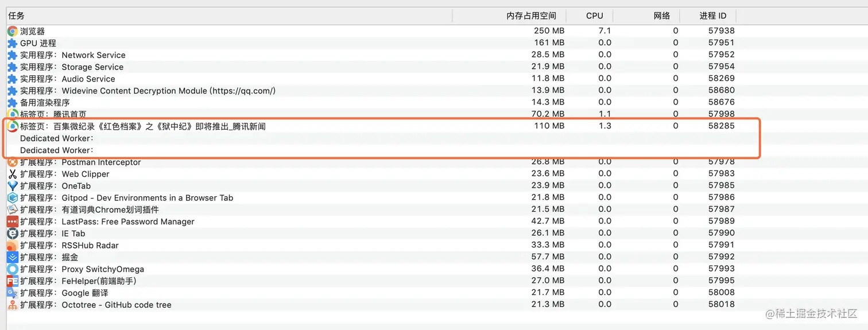The image size is (868, 330).
Task: Sort by the 进程 ID column header
Action: [713, 16]
